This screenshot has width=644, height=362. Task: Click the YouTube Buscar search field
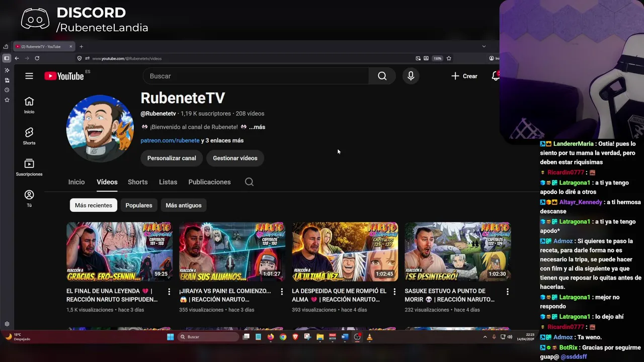(x=256, y=76)
